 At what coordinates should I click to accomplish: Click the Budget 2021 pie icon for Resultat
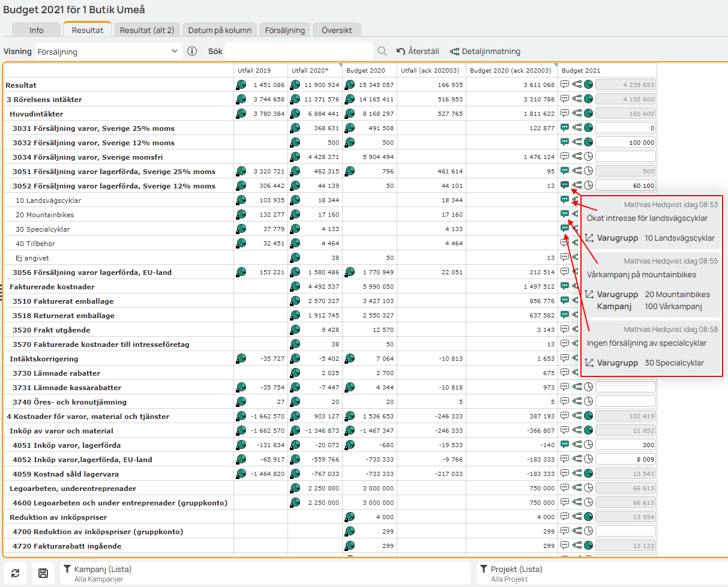[x=589, y=85]
